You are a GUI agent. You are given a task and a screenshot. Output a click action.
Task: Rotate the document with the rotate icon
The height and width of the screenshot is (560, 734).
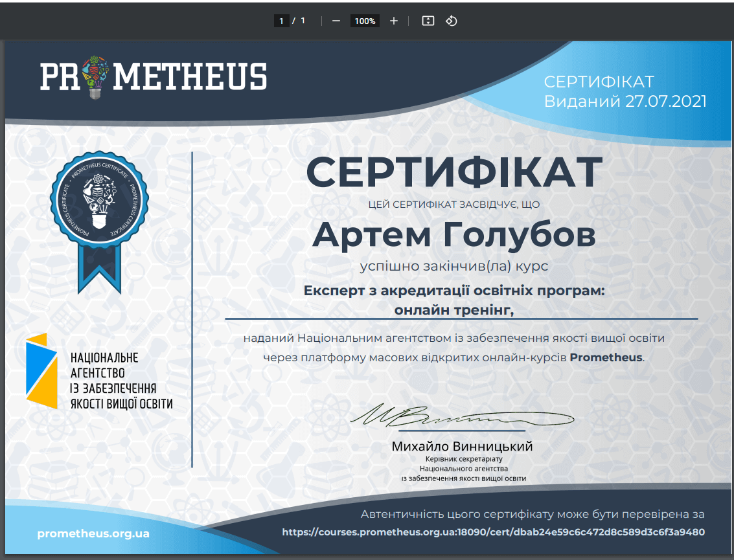(x=452, y=21)
